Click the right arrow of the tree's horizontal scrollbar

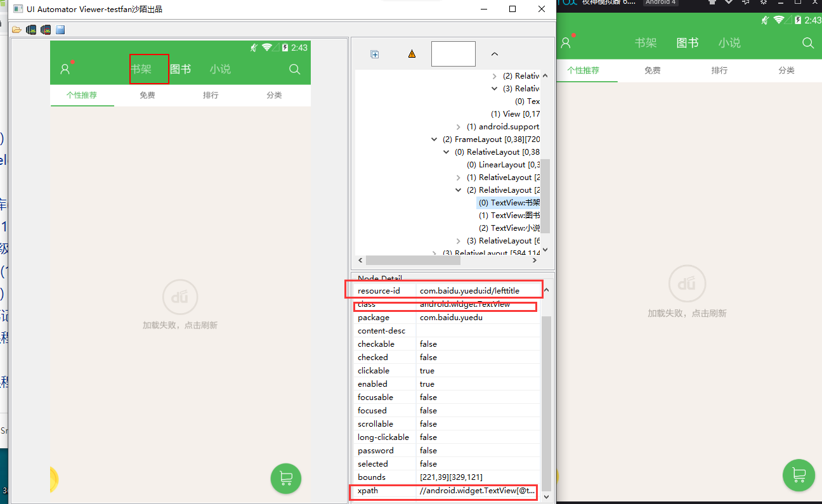coord(535,260)
